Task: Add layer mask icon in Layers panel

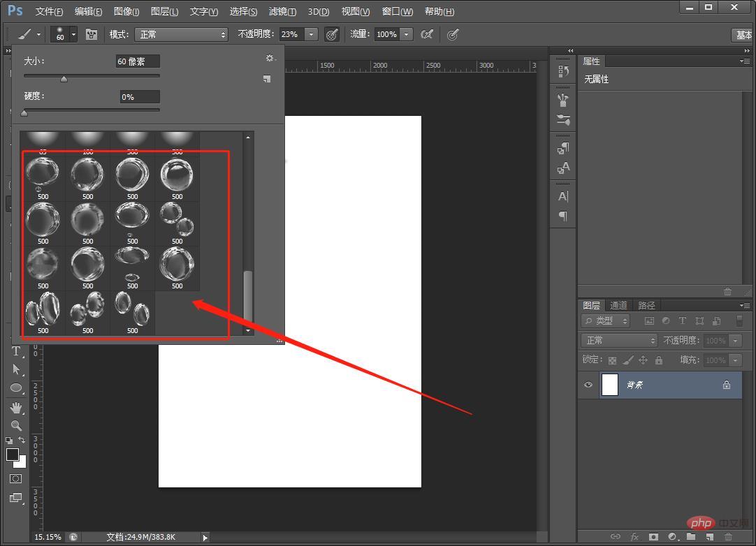Action: (x=653, y=536)
